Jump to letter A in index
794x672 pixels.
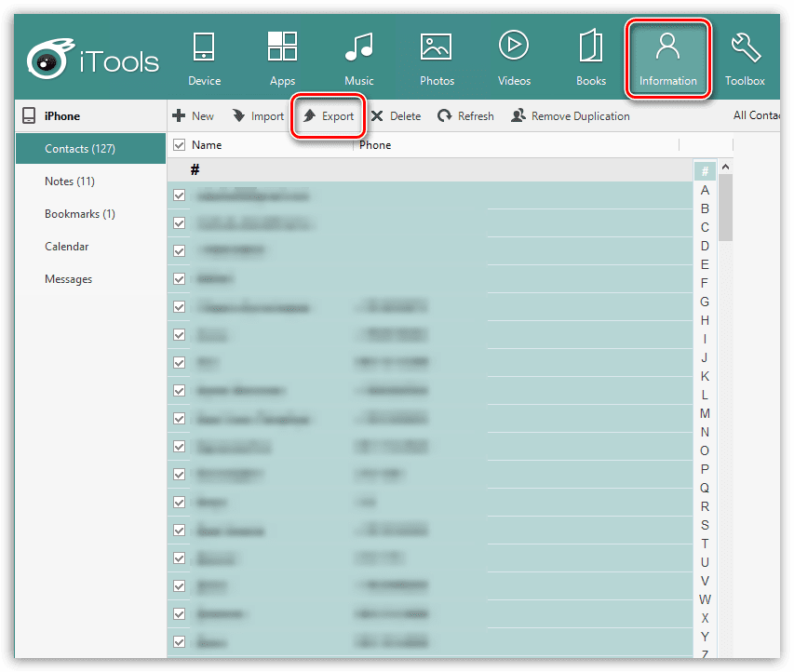[705, 190]
